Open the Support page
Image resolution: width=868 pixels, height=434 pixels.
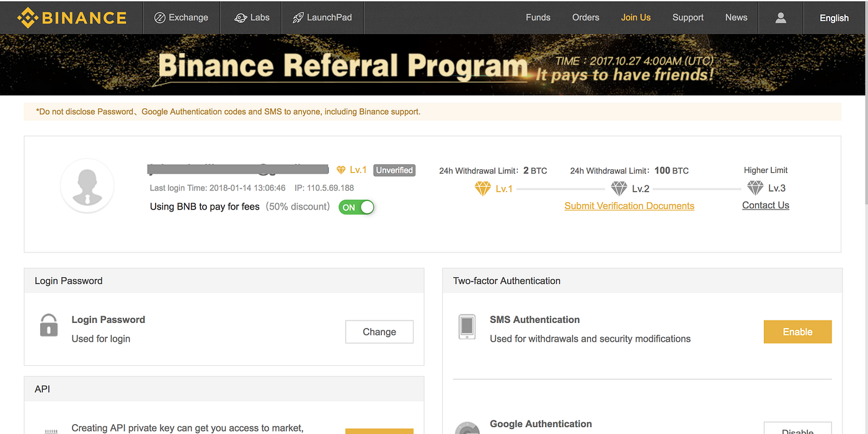pos(688,17)
